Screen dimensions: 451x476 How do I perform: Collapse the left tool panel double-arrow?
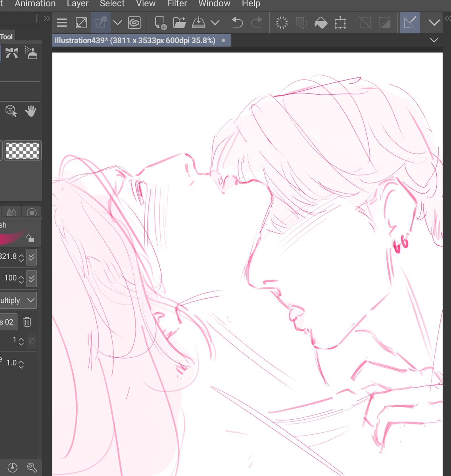pos(47,18)
